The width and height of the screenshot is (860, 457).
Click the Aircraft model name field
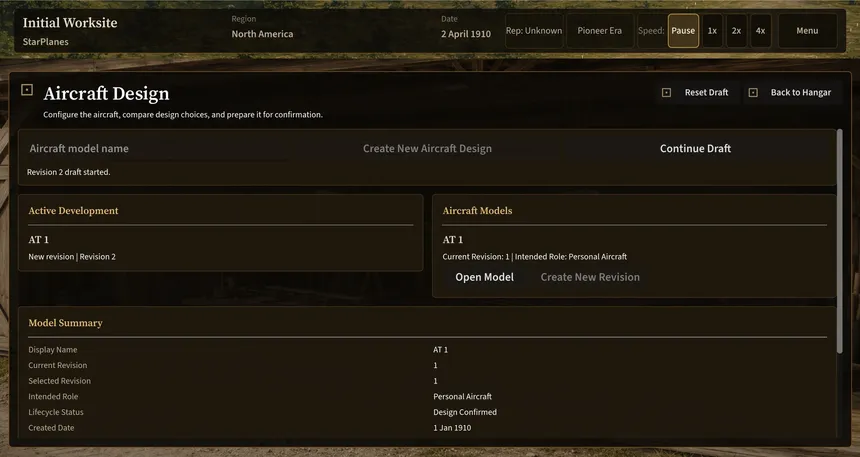click(x=159, y=149)
